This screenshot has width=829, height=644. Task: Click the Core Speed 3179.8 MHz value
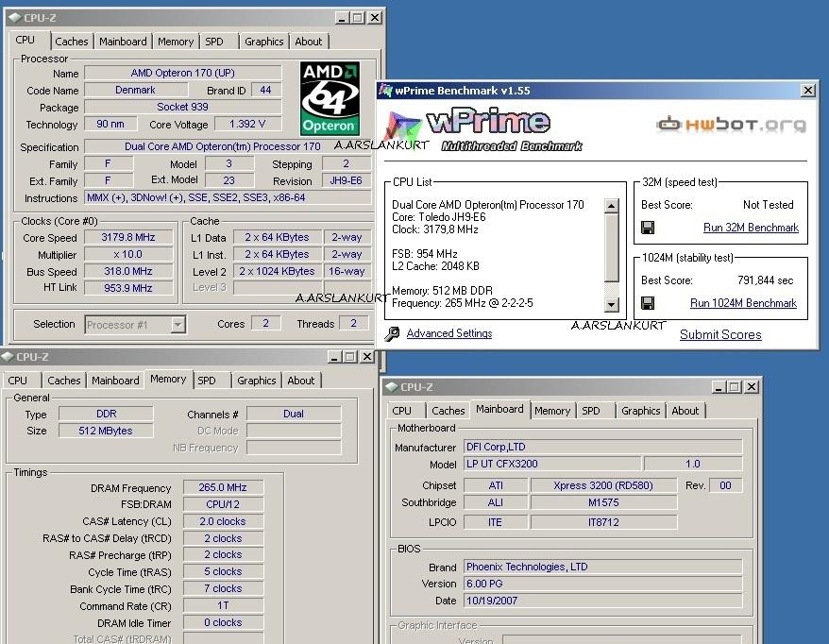(x=128, y=237)
